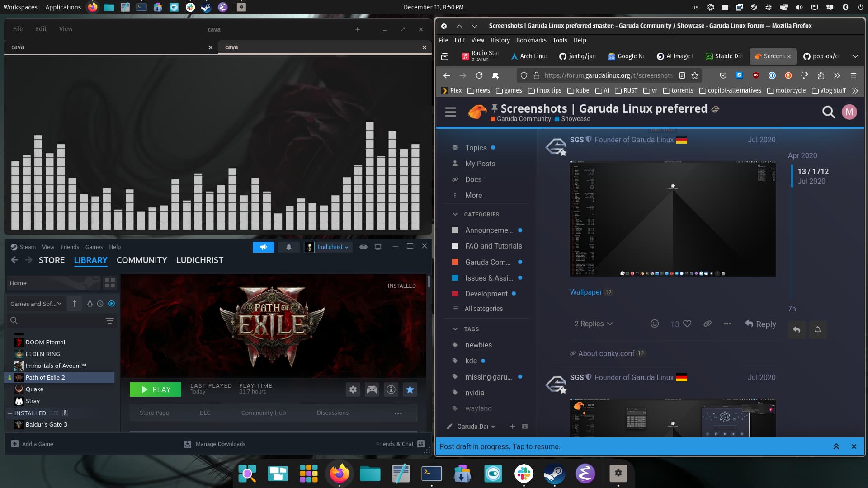Open forum user avatar M menu
This screenshot has width=868, height=488.
point(849,112)
